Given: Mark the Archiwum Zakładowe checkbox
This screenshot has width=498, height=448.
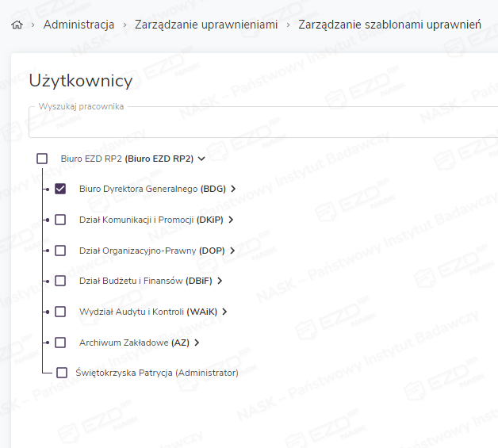Looking at the screenshot, I should [60, 343].
